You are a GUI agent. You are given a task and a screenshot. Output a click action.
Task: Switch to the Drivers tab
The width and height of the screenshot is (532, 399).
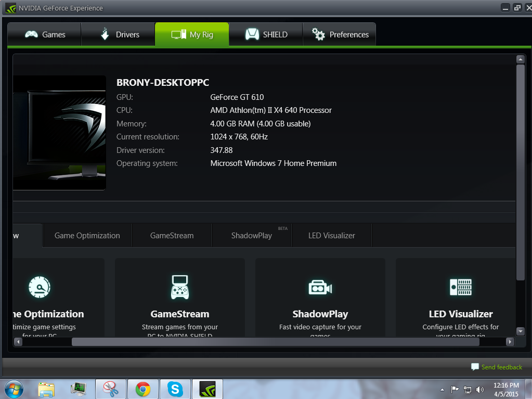(118, 34)
